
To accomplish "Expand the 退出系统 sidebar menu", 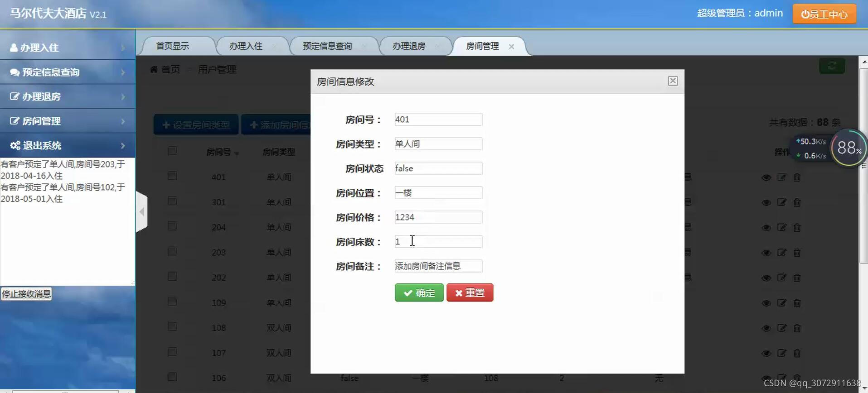I will [68, 145].
